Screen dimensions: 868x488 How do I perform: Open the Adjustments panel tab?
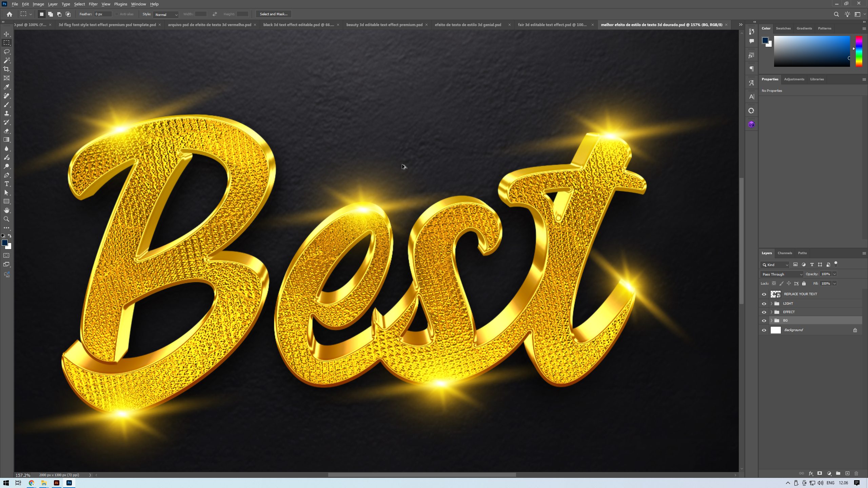tap(794, 79)
